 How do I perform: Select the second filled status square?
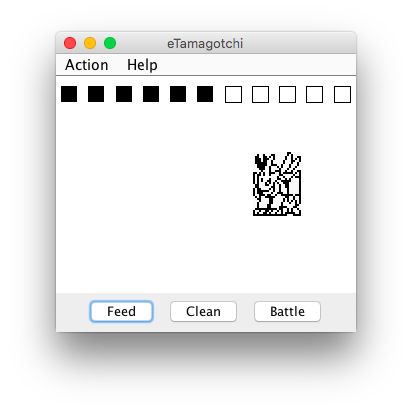click(x=96, y=94)
